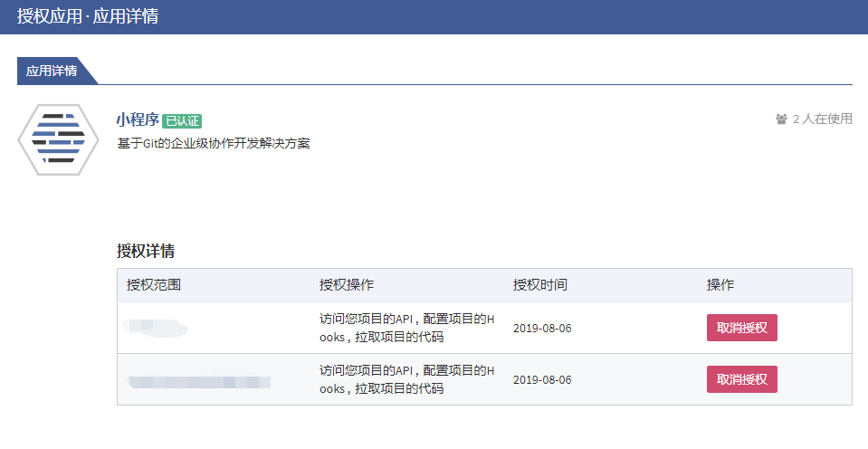The width and height of the screenshot is (868, 449).
Task: Click the 已认证 verified badge
Action: pos(182,120)
